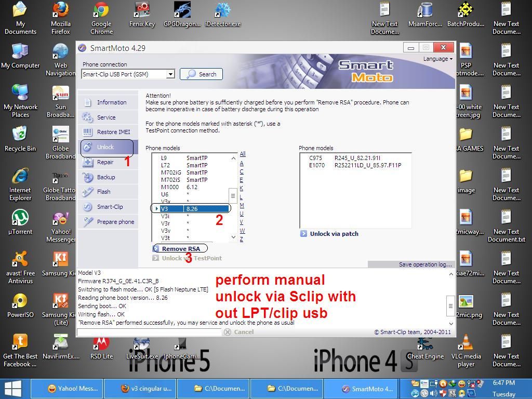Select the V3i model row
532x399 pixels.
coord(191,216)
